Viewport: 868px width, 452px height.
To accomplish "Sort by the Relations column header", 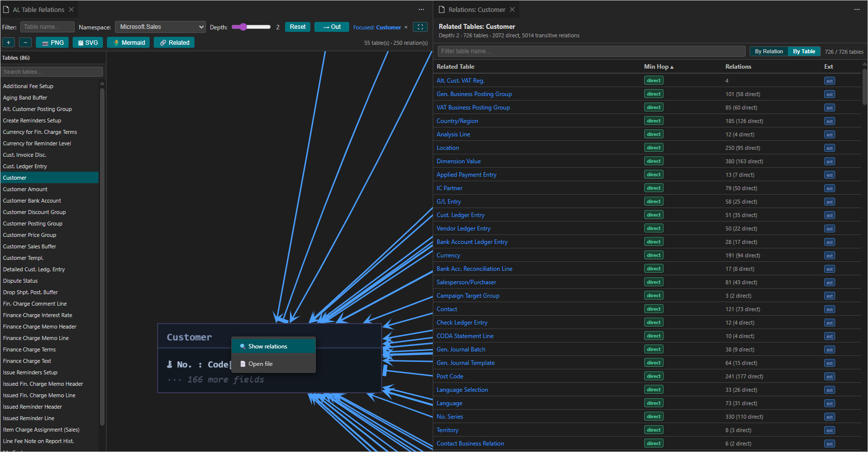I will click(x=738, y=67).
